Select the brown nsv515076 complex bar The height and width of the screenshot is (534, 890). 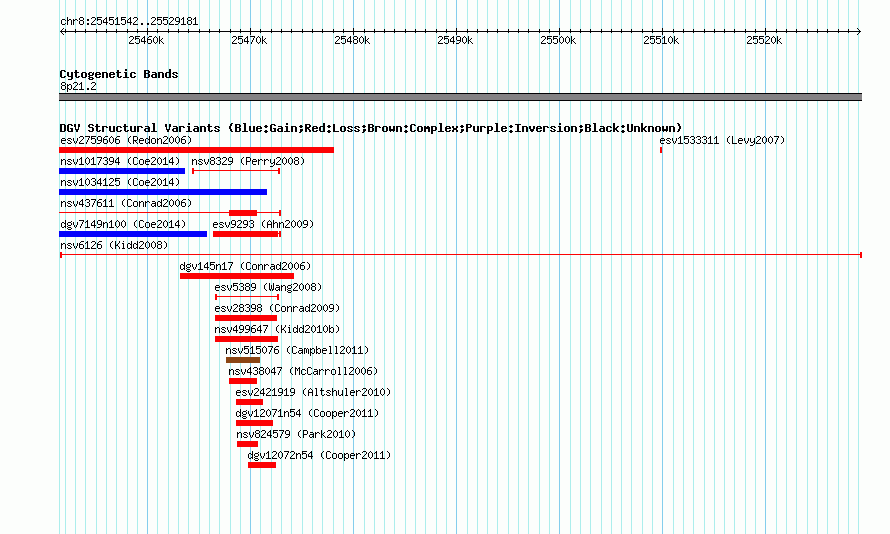click(x=243, y=360)
